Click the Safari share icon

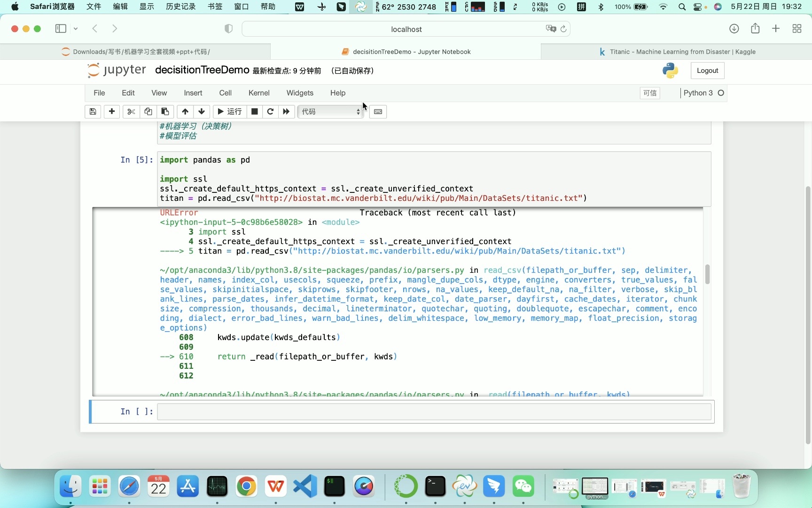[755, 28]
